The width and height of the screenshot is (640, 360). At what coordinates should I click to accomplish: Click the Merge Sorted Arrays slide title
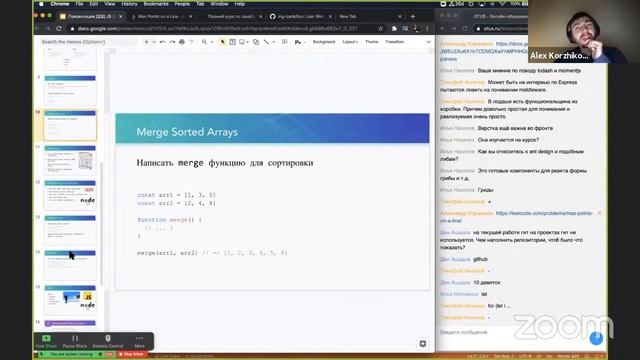187,132
